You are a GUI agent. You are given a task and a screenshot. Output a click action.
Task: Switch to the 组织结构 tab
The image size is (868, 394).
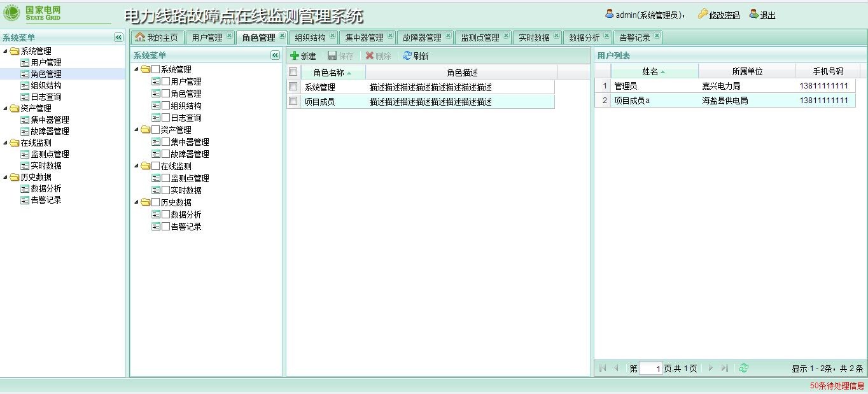click(310, 38)
